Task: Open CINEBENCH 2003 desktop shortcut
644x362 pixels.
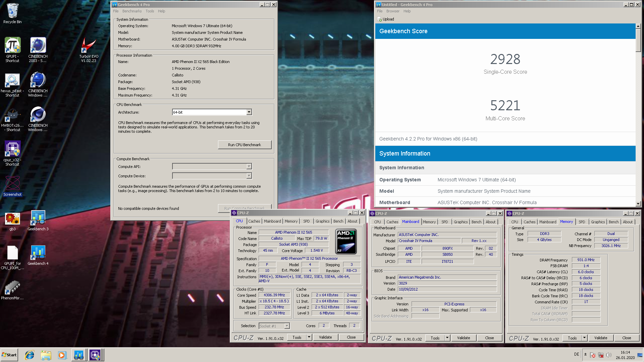Action: (38, 50)
